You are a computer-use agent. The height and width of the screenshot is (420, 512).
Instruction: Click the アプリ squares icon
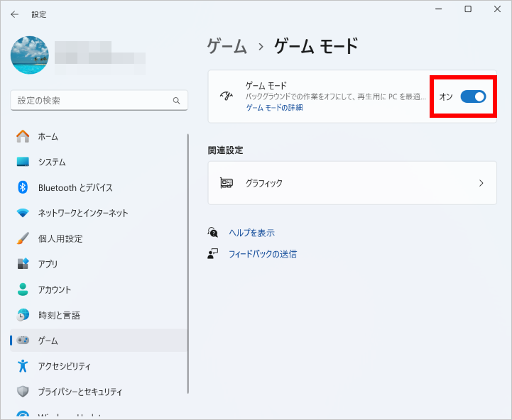[23, 264]
